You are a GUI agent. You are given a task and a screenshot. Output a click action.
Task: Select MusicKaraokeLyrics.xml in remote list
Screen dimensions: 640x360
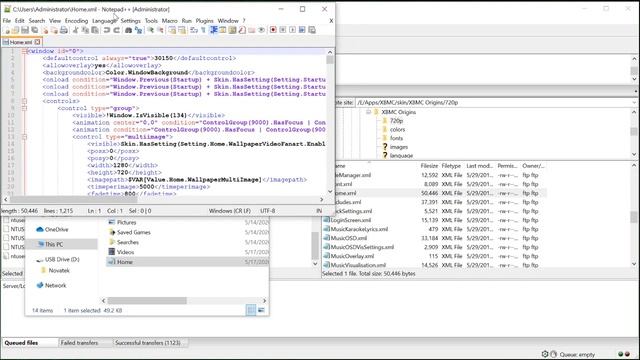tap(359, 229)
